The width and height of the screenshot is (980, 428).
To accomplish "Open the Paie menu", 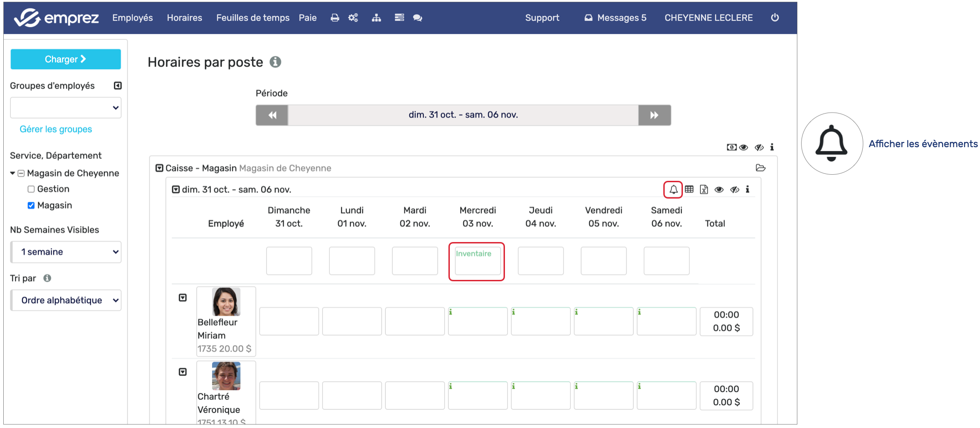I will pyautogui.click(x=308, y=18).
